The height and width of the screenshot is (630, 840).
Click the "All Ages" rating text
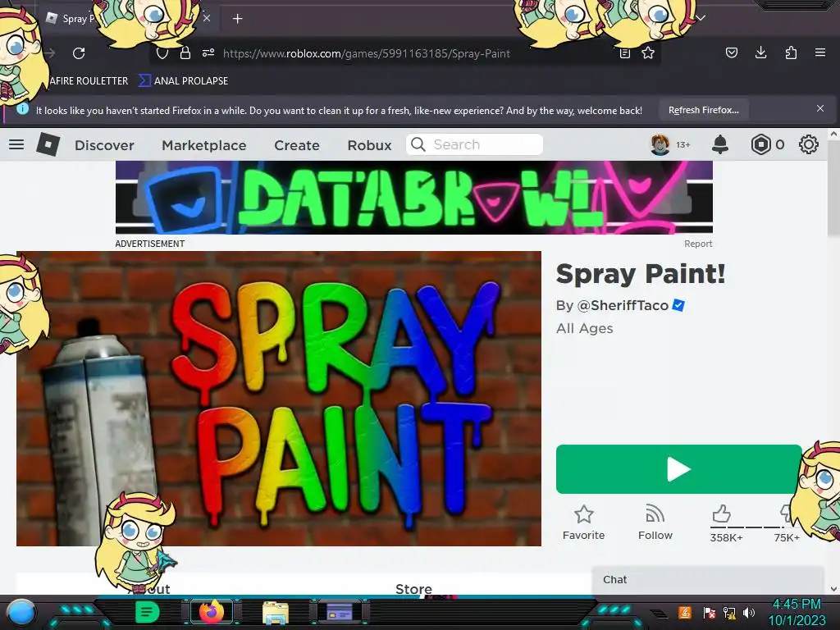click(x=584, y=328)
